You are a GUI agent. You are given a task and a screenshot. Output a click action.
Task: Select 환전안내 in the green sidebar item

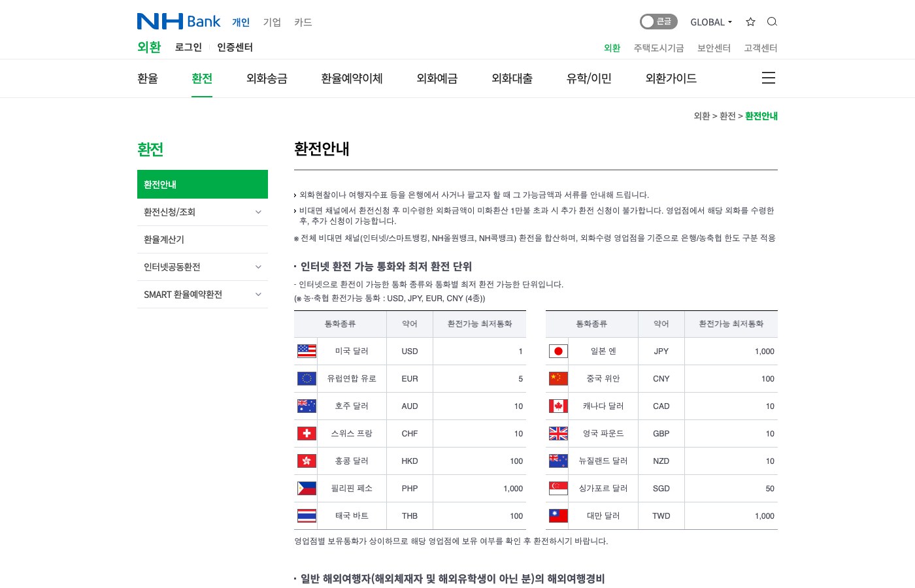tap(203, 184)
